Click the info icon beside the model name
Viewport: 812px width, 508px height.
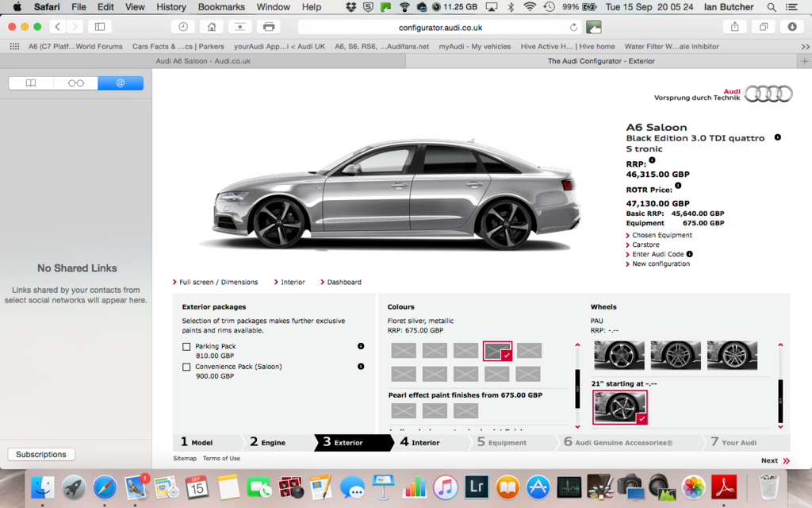[777, 137]
